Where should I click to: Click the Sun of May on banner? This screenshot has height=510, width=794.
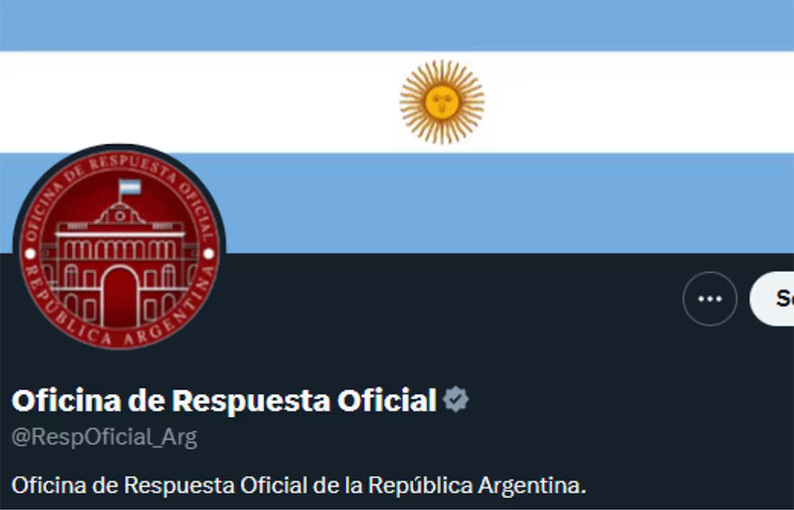point(442,102)
